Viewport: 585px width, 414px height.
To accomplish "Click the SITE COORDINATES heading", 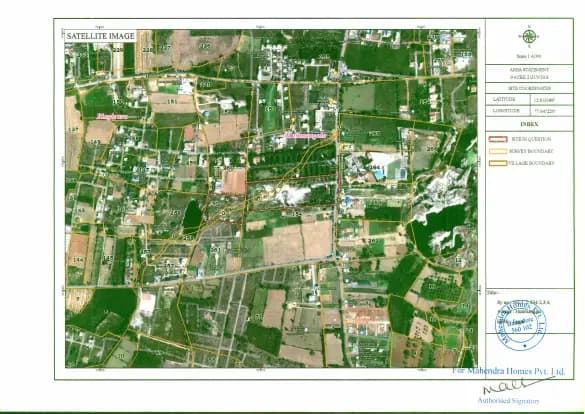I will click(529, 88).
